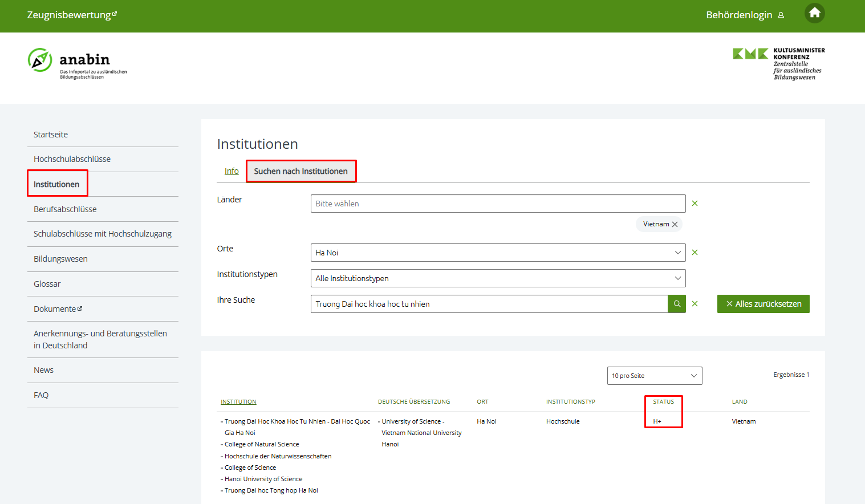Expand the Institutionstypen dropdown

click(x=498, y=278)
